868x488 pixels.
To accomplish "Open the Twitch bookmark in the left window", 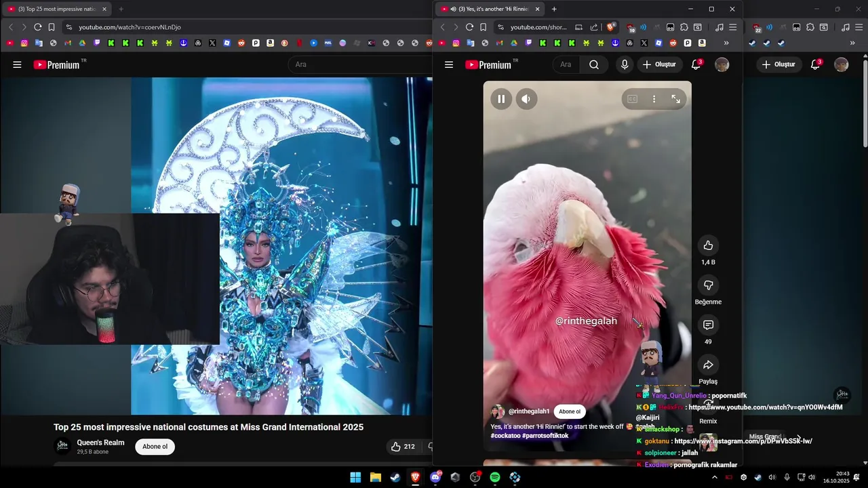I will tap(97, 43).
